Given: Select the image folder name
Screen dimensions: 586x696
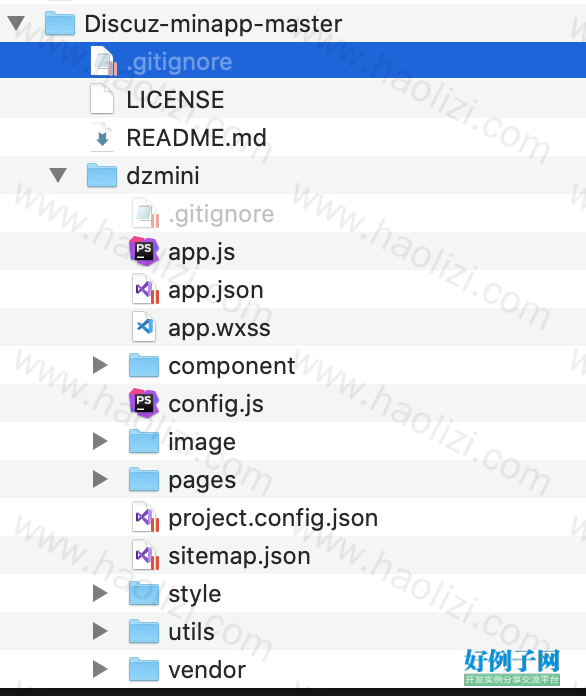Looking at the screenshot, I should pos(202,443).
